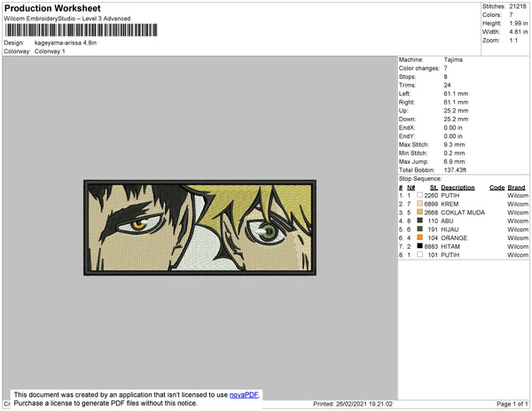Click the 'HITAM' description text
Screen dimensions: 532x411
[x=450, y=246]
